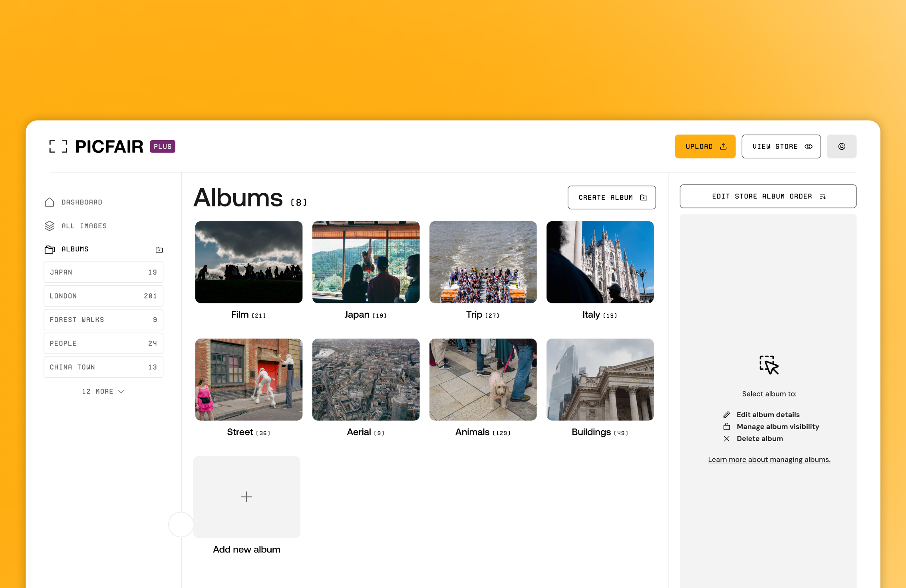Click the Picfair bracket logo icon

58,147
